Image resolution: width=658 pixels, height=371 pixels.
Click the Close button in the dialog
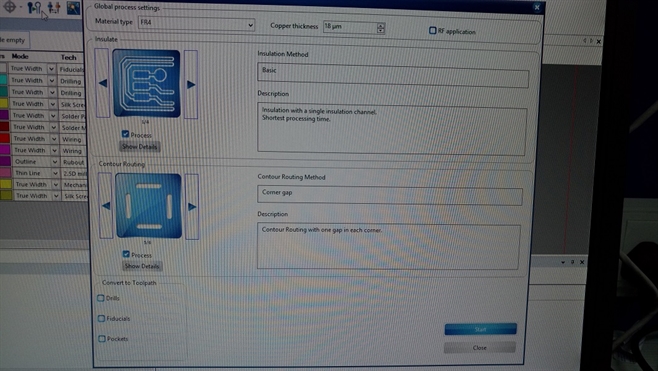[x=480, y=347]
